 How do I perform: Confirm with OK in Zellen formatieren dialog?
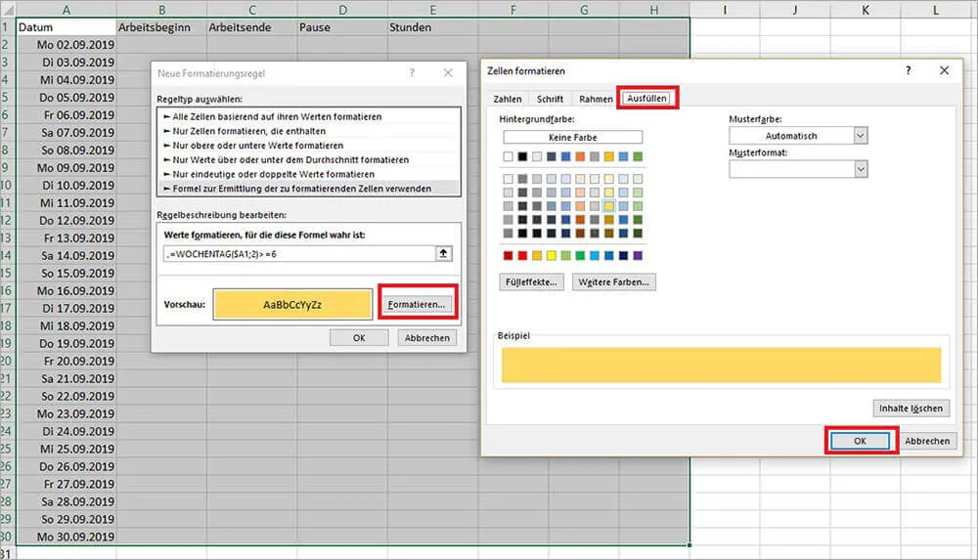pyautogui.click(x=860, y=441)
